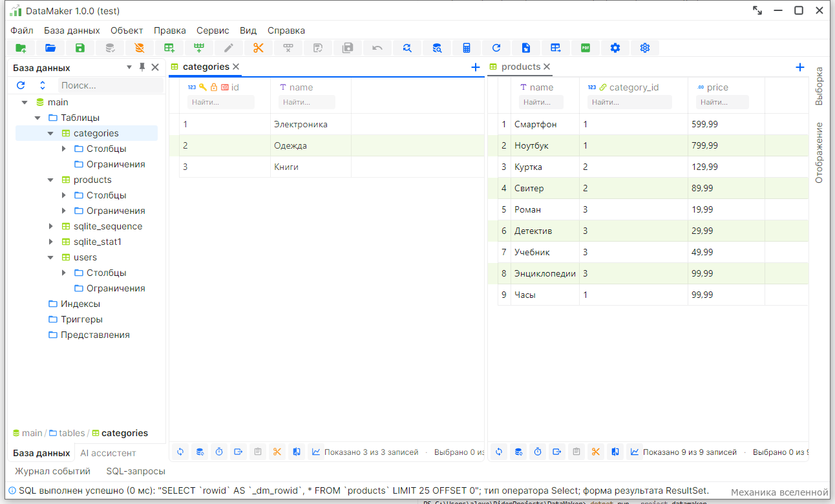Open settings with the solid gear icon

point(615,48)
